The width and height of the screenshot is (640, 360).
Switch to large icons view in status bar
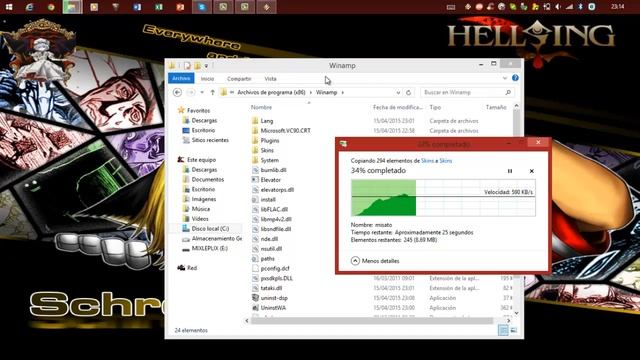point(513,330)
